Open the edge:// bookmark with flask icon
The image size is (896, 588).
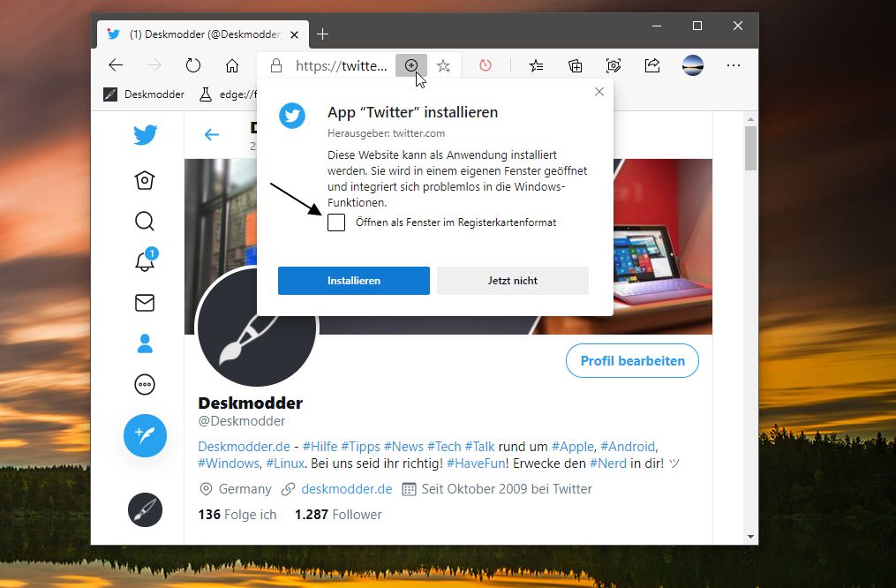click(x=228, y=94)
